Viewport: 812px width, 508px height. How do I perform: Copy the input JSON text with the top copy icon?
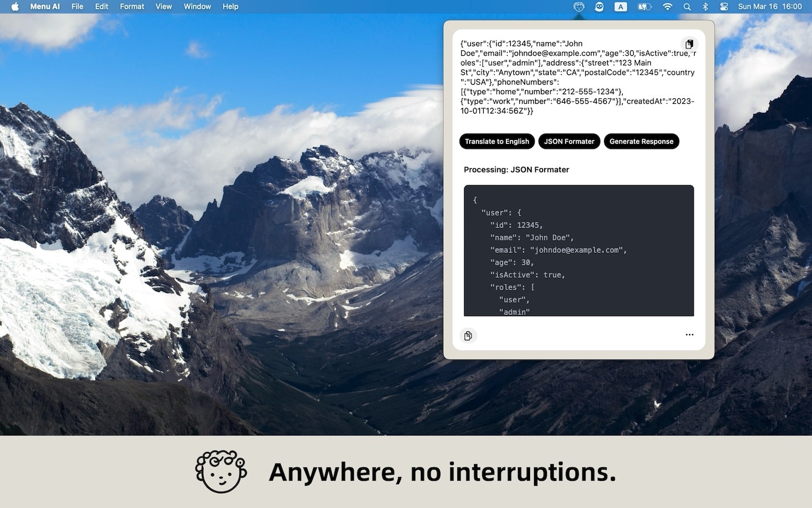click(689, 44)
